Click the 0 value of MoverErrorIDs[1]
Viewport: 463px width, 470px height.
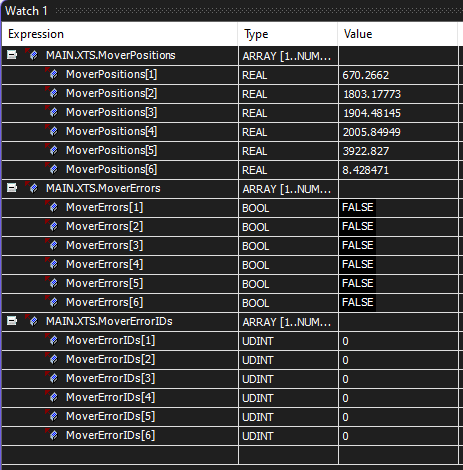345,341
